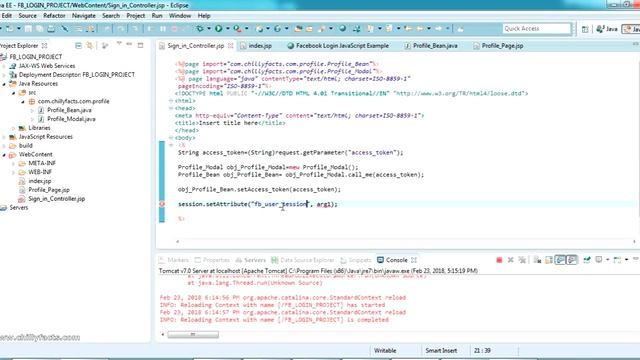Click inside the Quick Access field
640x360 pixels.
pos(536,29)
